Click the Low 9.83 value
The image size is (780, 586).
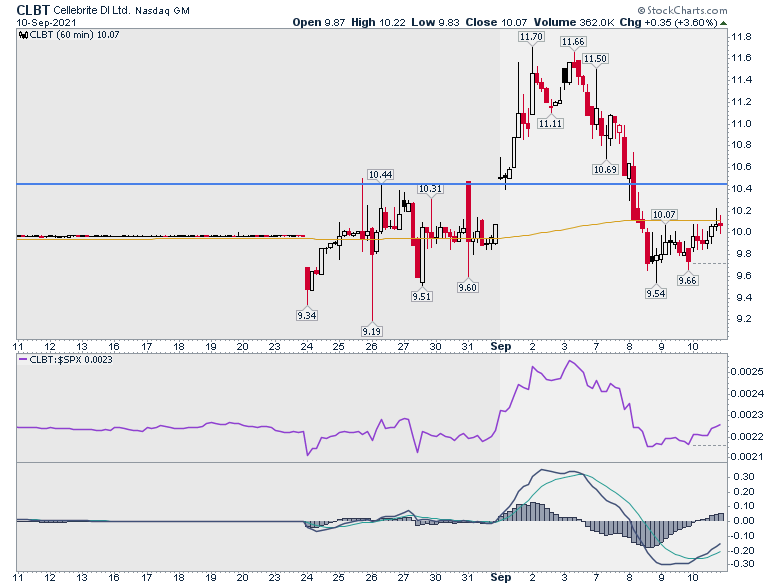point(435,22)
